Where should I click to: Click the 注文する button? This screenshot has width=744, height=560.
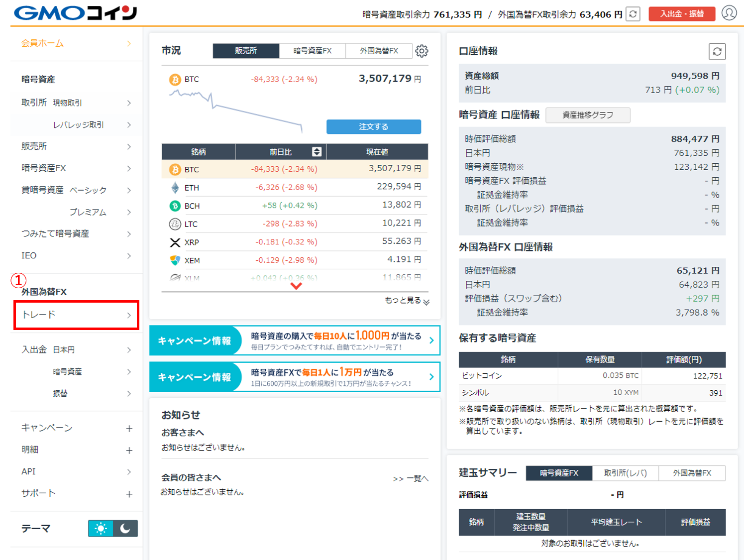click(373, 126)
